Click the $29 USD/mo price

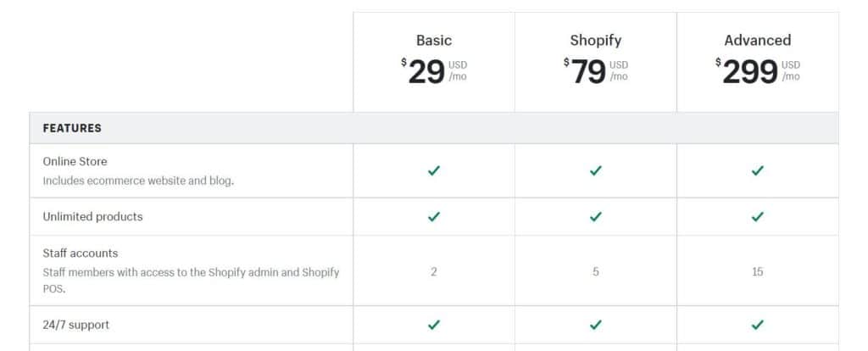click(434, 72)
